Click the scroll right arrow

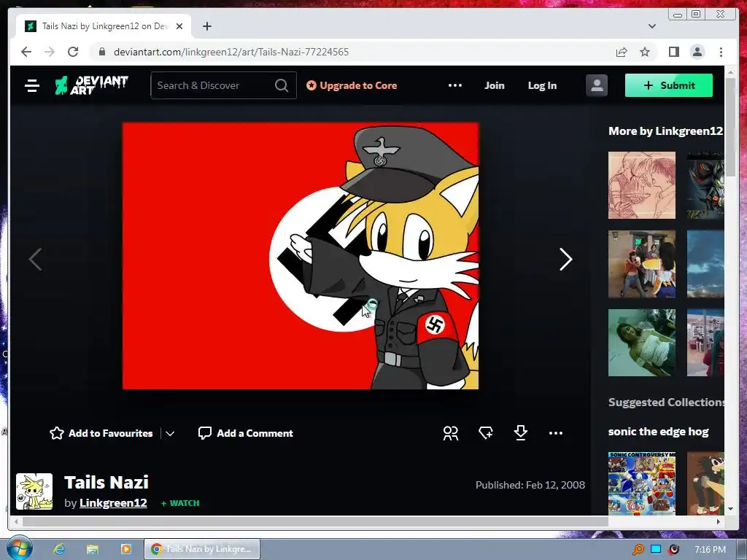pyautogui.click(x=719, y=521)
